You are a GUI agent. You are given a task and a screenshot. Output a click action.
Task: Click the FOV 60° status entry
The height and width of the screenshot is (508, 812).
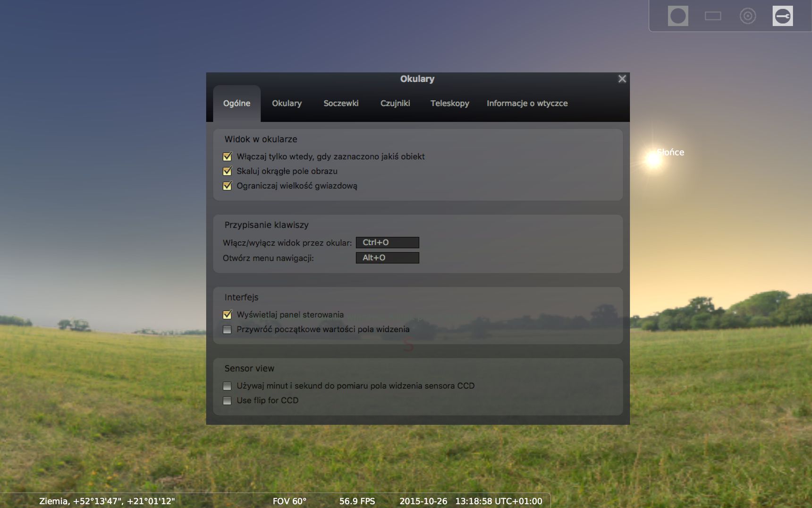pyautogui.click(x=289, y=501)
